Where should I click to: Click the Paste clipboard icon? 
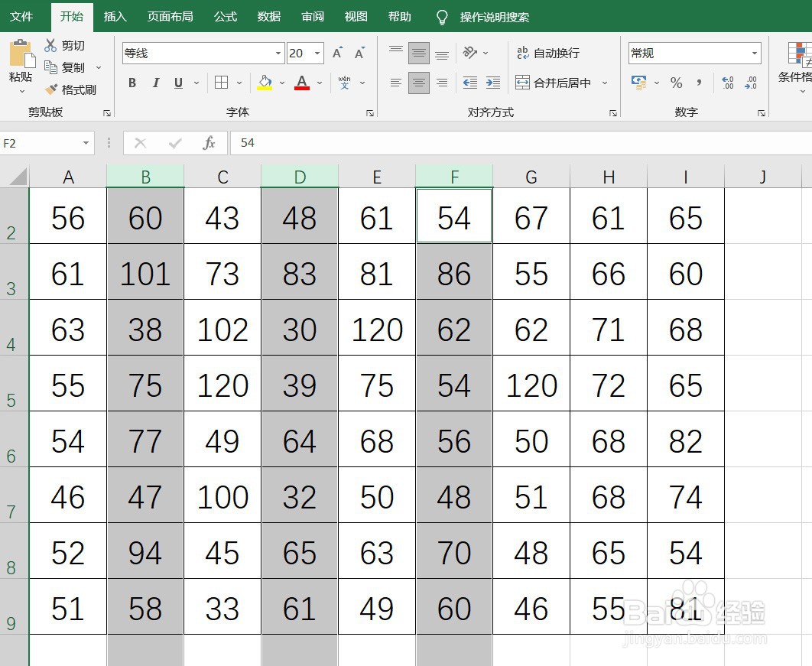coord(21,54)
